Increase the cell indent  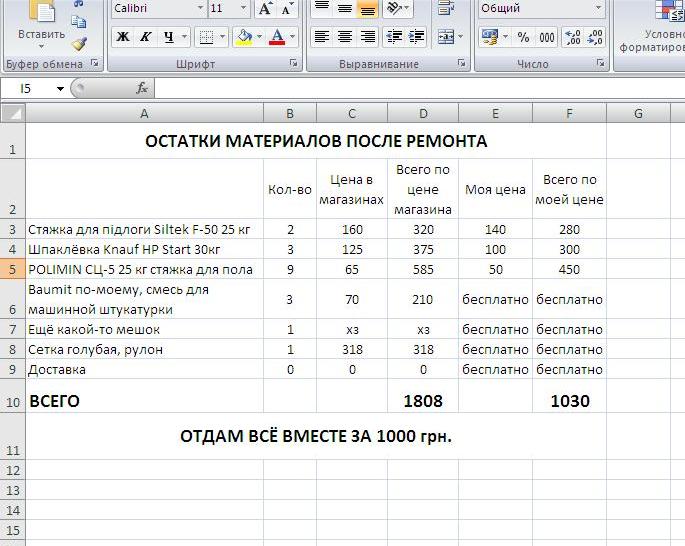(x=416, y=37)
